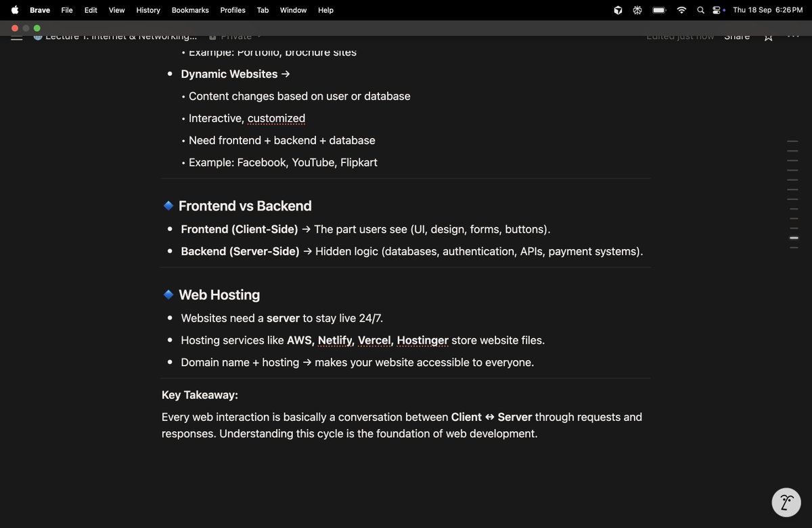Click the underlined word Vercel
This screenshot has height=528, width=812.
[376, 340]
